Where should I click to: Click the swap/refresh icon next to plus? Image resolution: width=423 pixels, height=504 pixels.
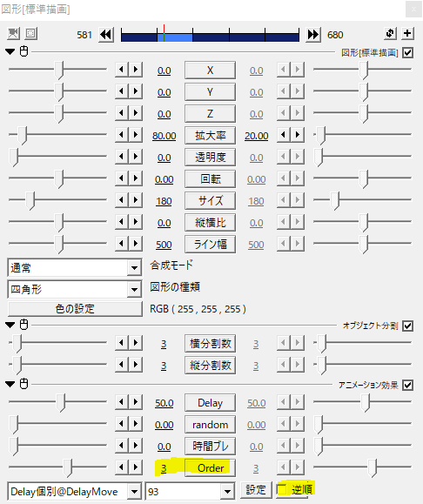[x=390, y=33]
